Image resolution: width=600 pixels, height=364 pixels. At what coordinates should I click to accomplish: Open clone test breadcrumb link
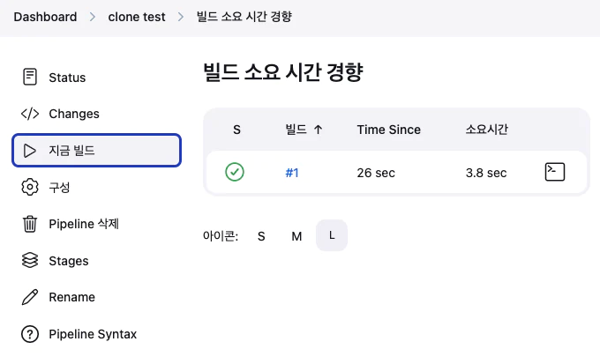pyautogui.click(x=137, y=17)
